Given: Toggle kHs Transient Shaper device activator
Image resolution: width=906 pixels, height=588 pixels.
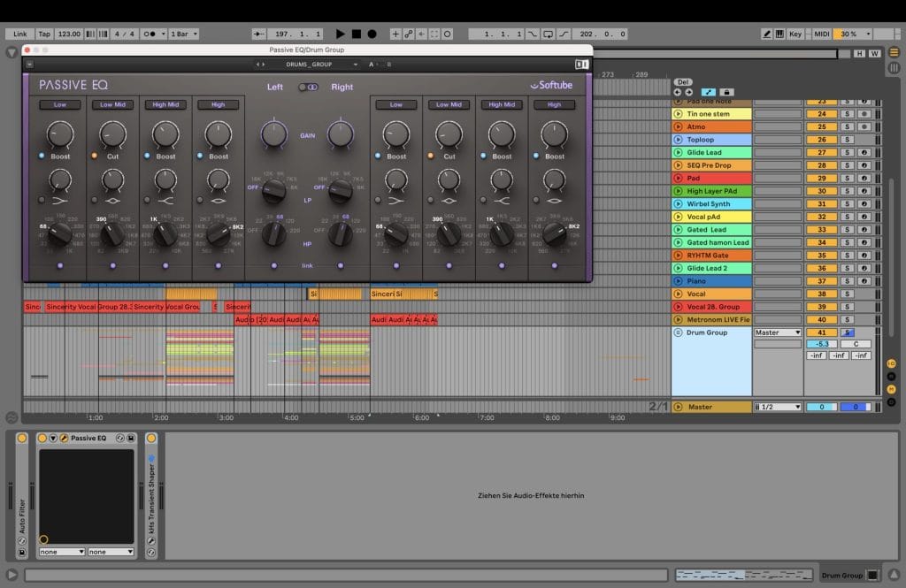Looking at the screenshot, I should pyautogui.click(x=151, y=439).
